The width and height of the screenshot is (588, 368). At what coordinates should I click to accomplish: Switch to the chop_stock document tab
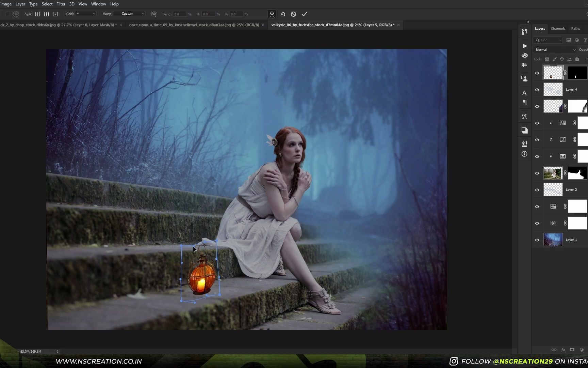click(58, 25)
